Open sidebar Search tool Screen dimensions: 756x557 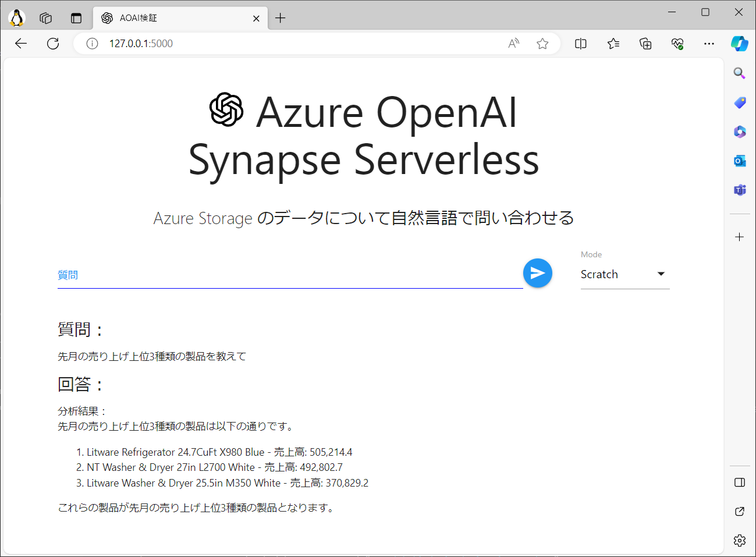click(x=739, y=73)
